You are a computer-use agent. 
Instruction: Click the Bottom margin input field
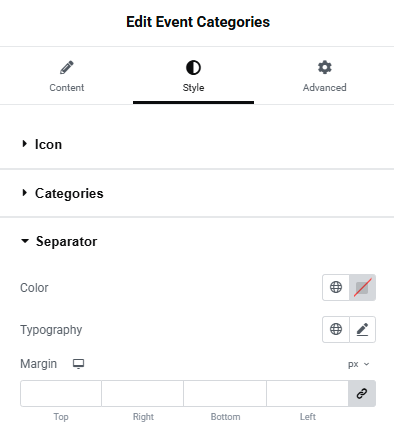click(x=225, y=393)
